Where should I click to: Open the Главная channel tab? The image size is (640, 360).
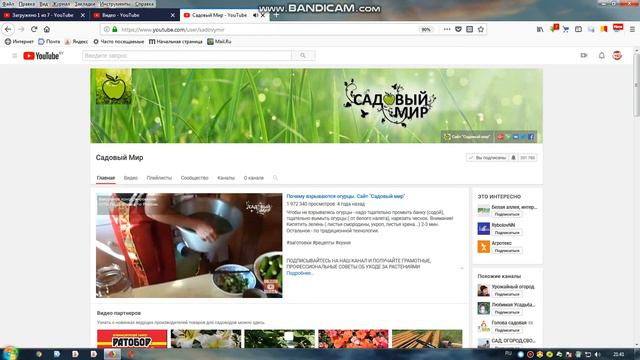pos(106,178)
